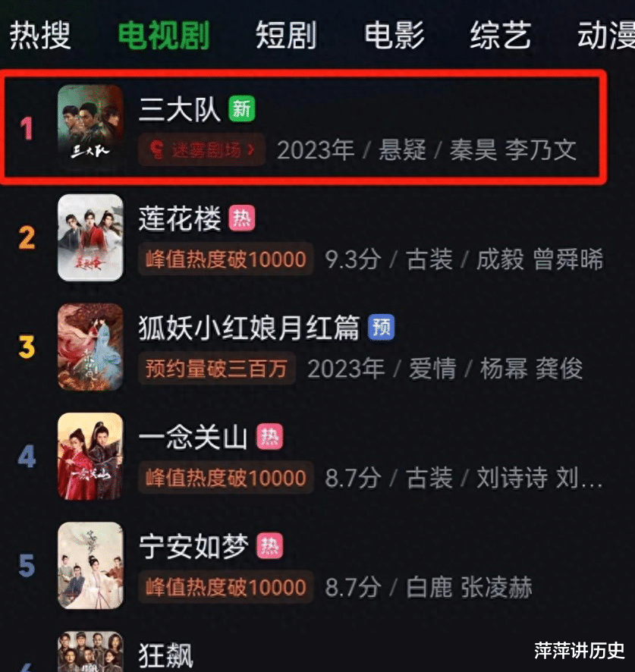The image size is (635, 672).
Task: Open the 短剧 tab
Action: click(287, 36)
